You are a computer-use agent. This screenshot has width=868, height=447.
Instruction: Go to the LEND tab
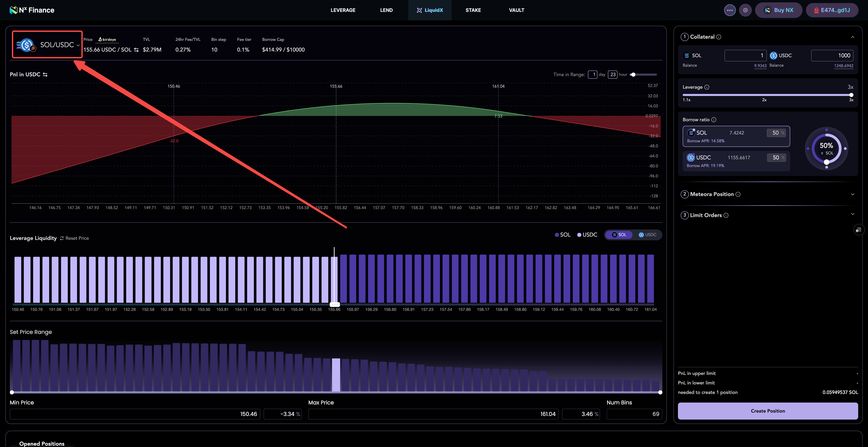pos(386,10)
